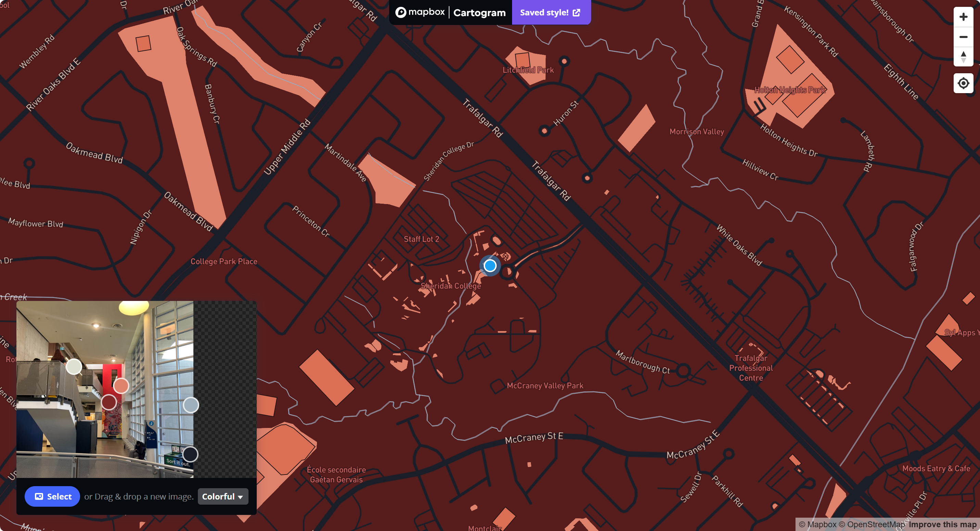
Task: Zoom in using the plus button
Action: pos(963,16)
